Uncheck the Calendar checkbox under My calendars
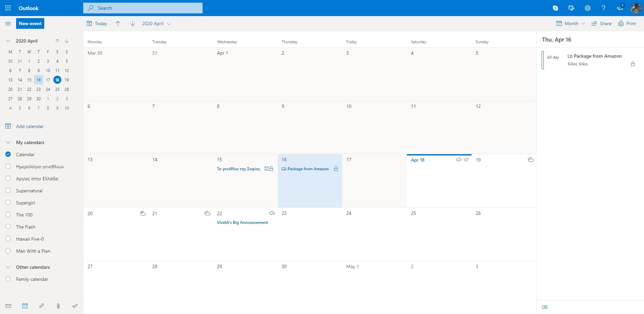Viewport: 644px width, 314px height. pyautogui.click(x=8, y=154)
